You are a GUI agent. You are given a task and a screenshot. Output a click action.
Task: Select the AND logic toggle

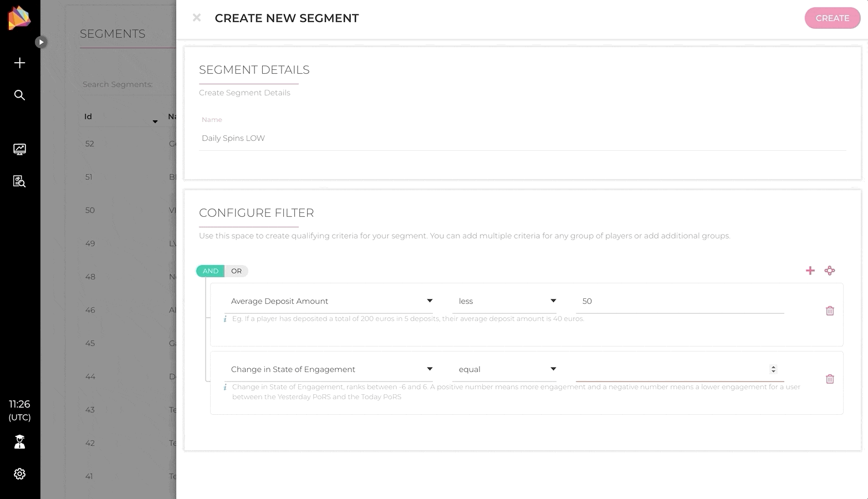pyautogui.click(x=210, y=271)
